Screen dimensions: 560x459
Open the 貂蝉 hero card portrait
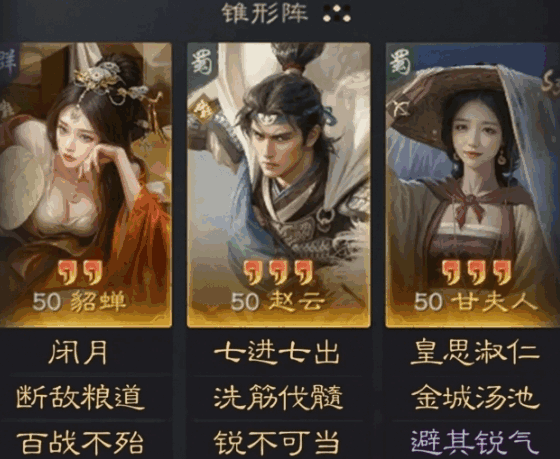click(85, 185)
